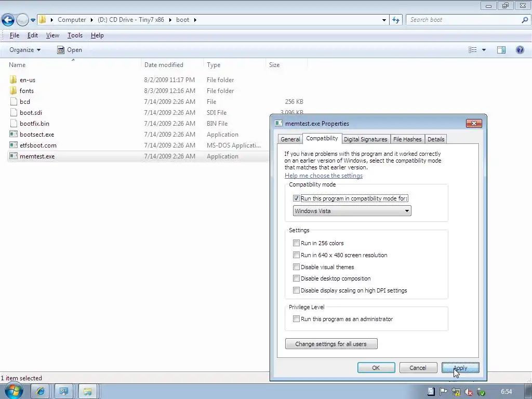Expand the arrow after Computer in address bar

[x=91, y=20]
